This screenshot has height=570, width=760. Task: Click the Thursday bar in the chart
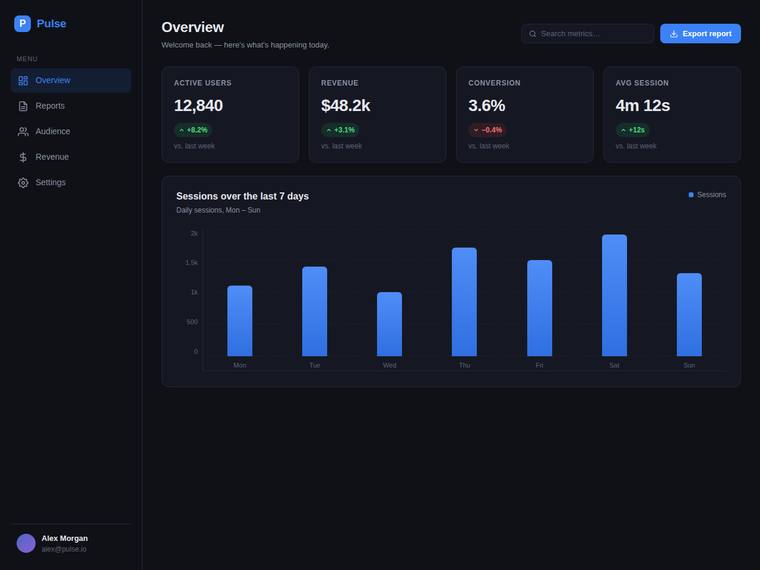tap(464, 302)
